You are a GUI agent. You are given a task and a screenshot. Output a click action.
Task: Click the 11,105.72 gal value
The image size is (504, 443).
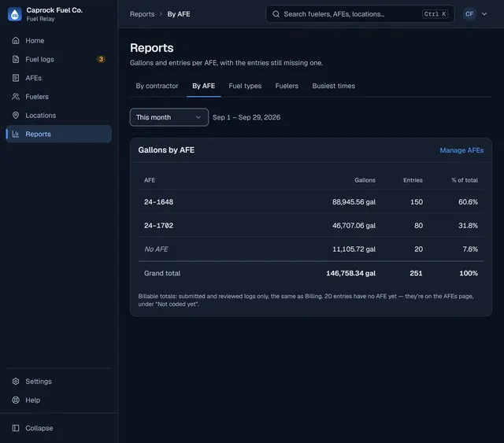(354, 249)
